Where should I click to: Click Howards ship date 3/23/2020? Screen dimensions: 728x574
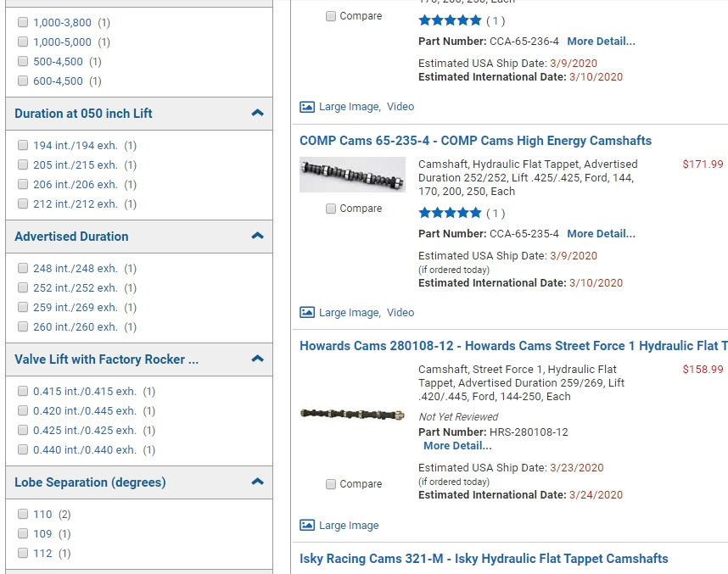coord(577,468)
